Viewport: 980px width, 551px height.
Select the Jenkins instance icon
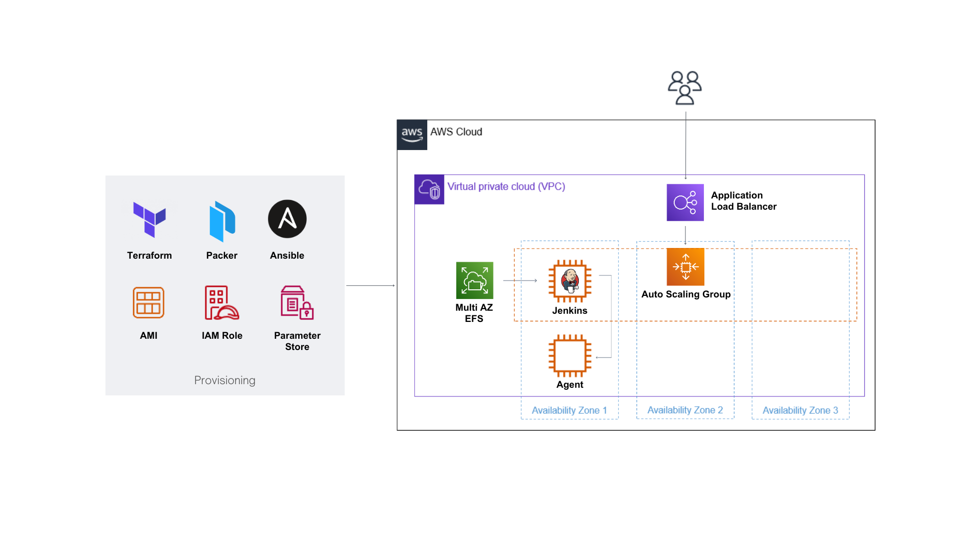click(570, 281)
